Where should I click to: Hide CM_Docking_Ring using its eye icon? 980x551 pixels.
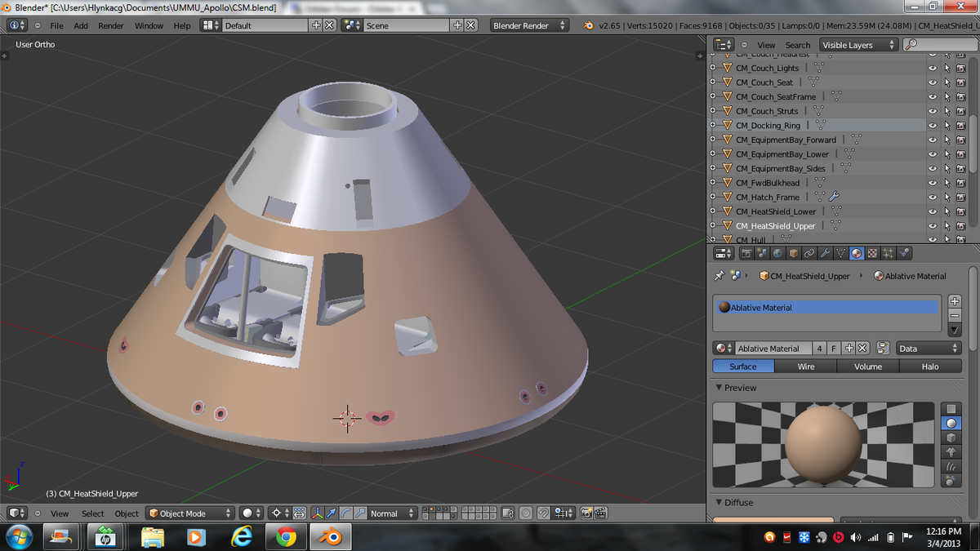coord(933,126)
